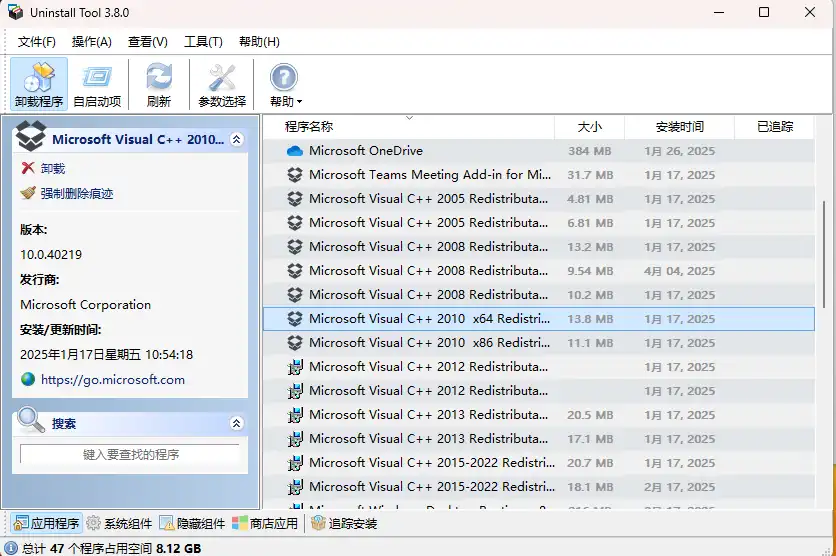Click the Uninstall Tool title bar icon
Image resolution: width=836 pixels, height=556 pixels.
[x=16, y=12]
